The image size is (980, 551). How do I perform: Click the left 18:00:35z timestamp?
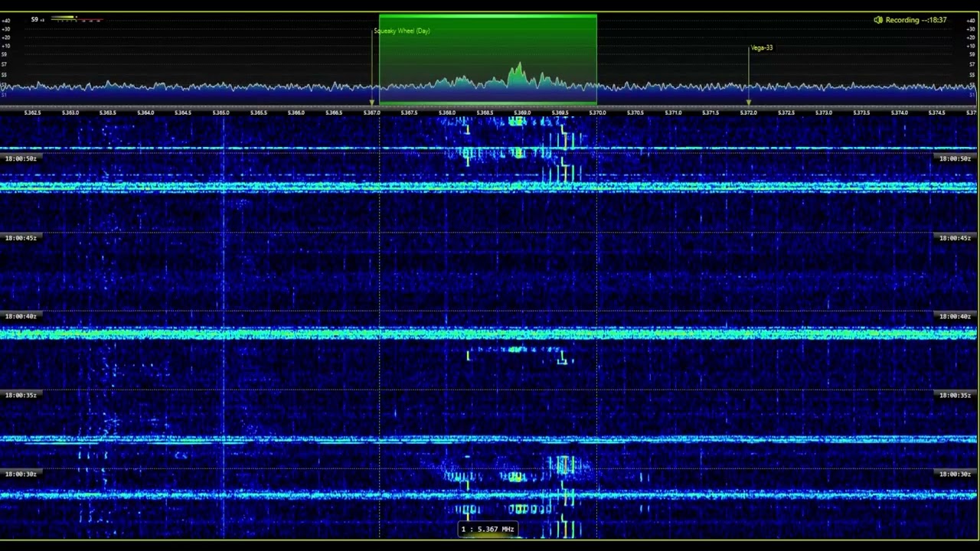click(21, 395)
